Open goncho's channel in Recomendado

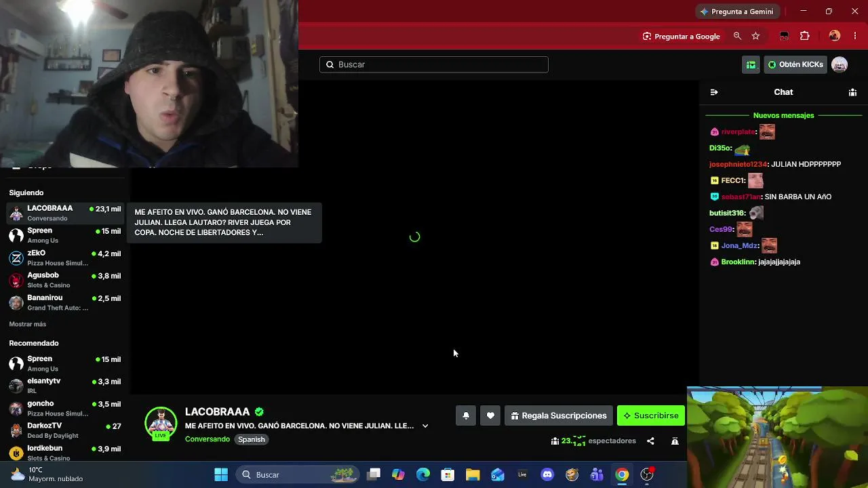(64, 408)
